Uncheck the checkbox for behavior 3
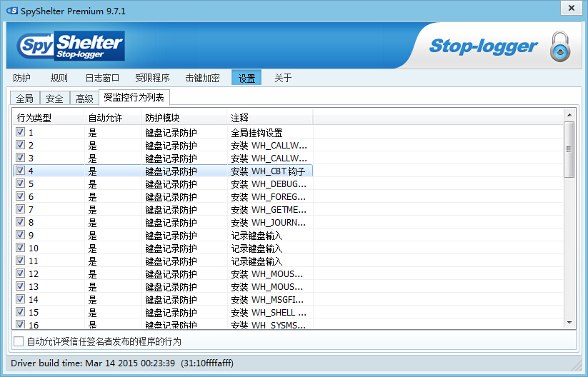Screen dimensions: 588x377 [20, 157]
